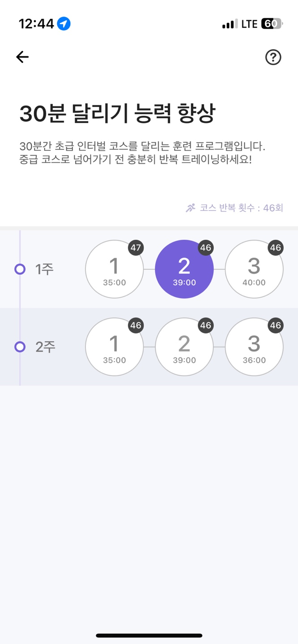
Task: Tap the 47 badge on week 1 session 1
Action: [136, 248]
